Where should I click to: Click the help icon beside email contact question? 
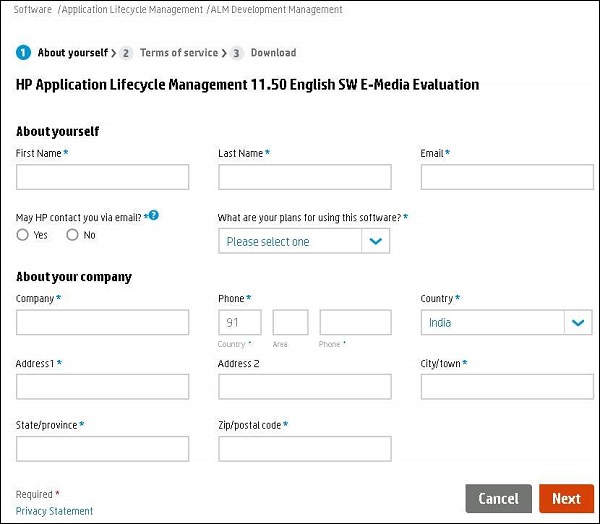tap(154, 215)
